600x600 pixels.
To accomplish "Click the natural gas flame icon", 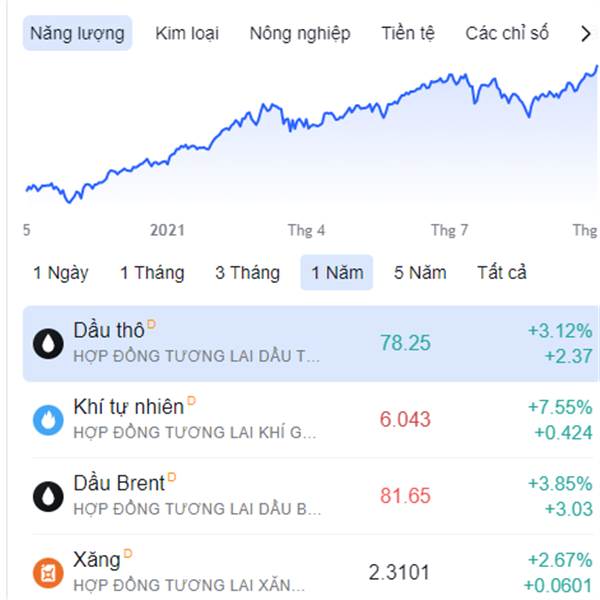I will (48, 420).
